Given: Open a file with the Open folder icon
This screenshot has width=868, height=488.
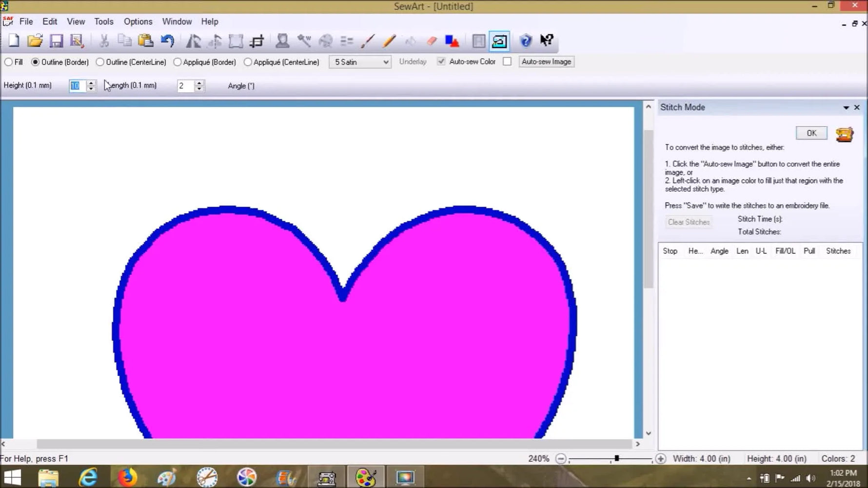Looking at the screenshot, I should (x=35, y=41).
